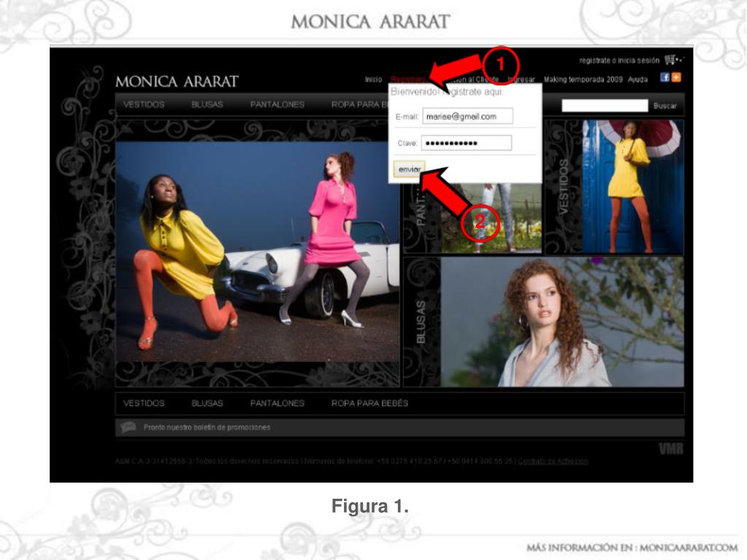This screenshot has height=560, width=747.
Task: Click the Buscar button
Action: pos(665,106)
